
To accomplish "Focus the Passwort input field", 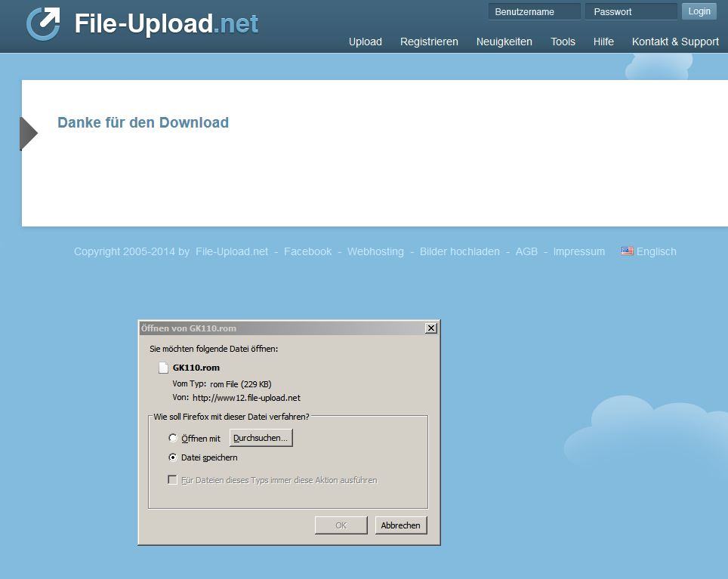I will [x=631, y=11].
